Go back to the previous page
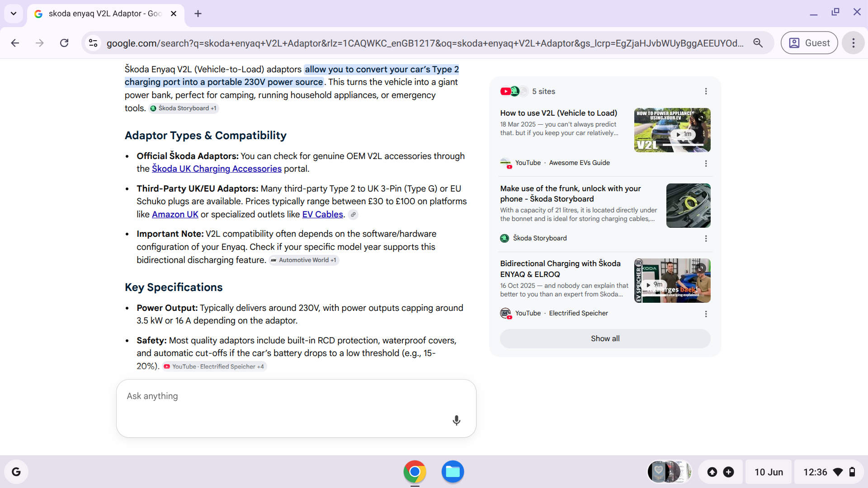Image resolution: width=868 pixels, height=488 pixels. 15,43
